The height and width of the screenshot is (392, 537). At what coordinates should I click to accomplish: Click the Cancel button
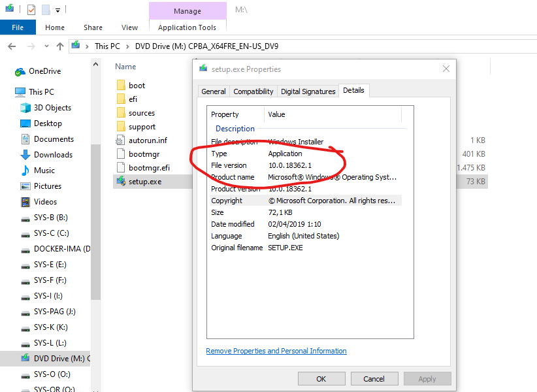(x=374, y=379)
